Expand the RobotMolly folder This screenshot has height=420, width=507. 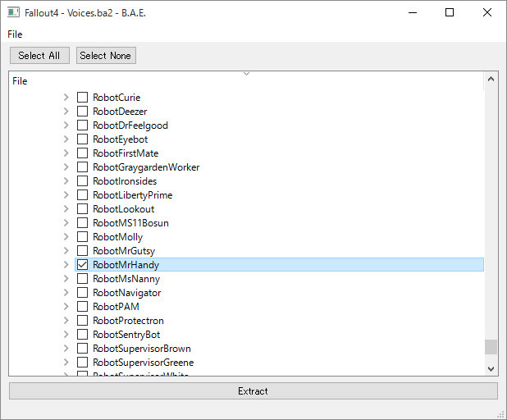point(66,237)
